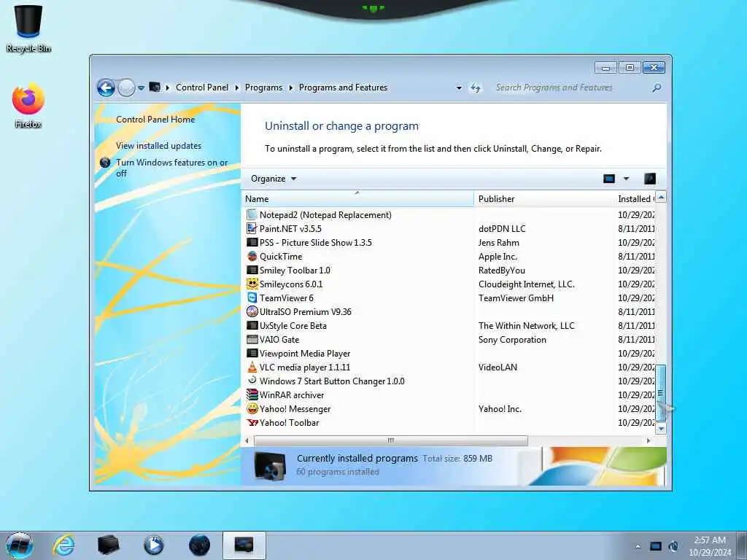The height and width of the screenshot is (560, 747).
Task: Click the WinRAR archiver books icon
Action: tap(252, 394)
